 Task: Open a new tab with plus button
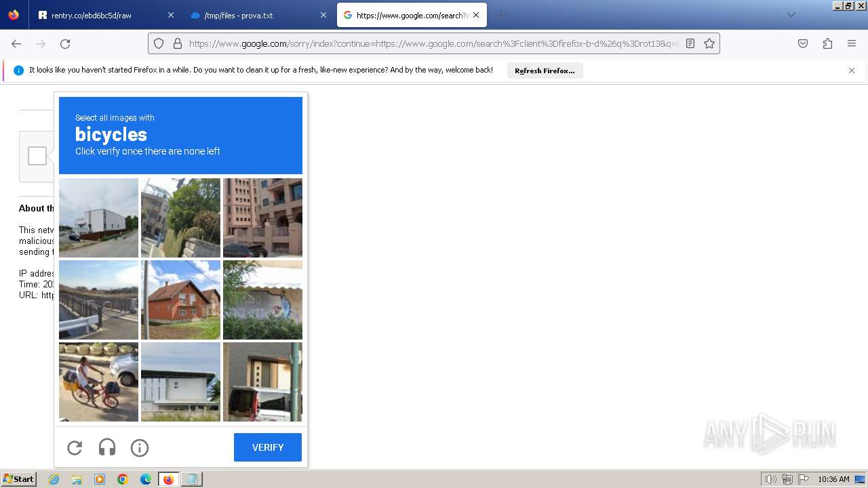[x=501, y=15]
